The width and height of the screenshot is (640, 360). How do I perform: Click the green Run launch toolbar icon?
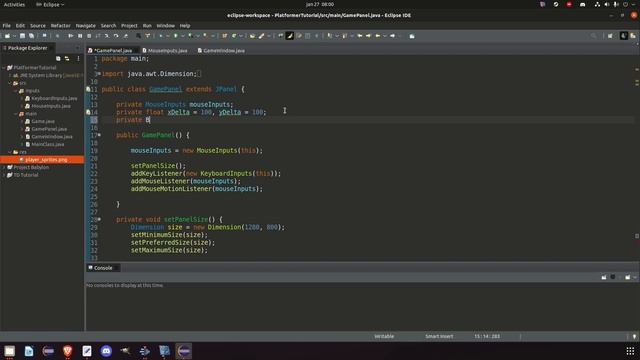[176, 36]
